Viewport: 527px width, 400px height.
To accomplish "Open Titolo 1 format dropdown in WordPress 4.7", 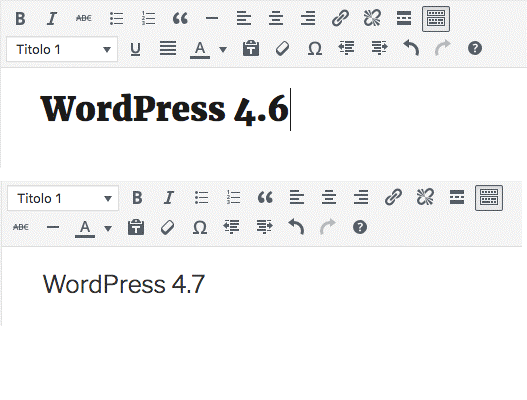I will click(x=63, y=198).
